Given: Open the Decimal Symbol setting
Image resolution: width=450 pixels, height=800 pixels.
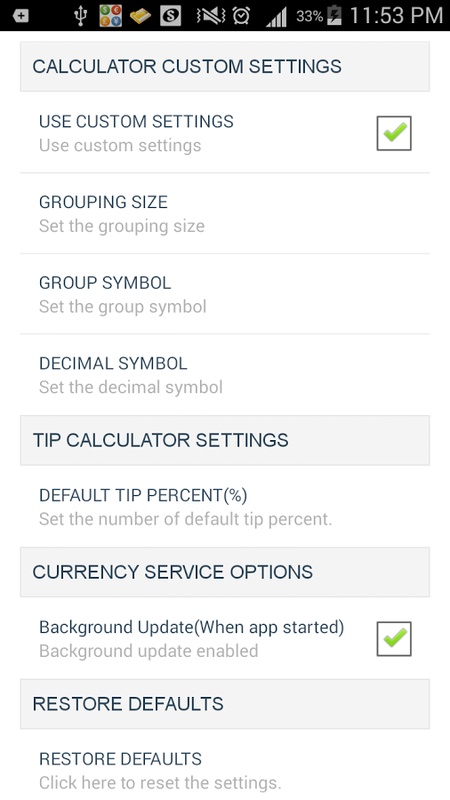Looking at the screenshot, I should pos(225,374).
